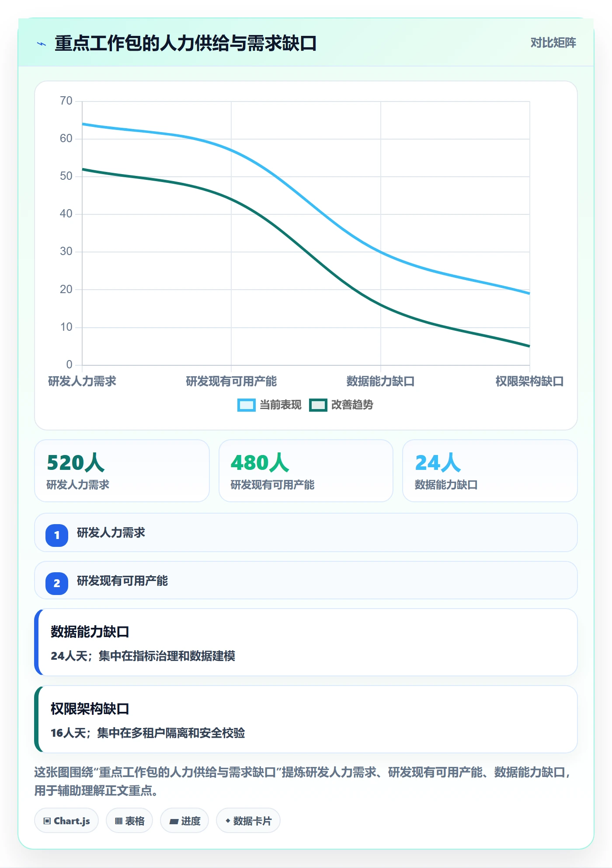Click the blue number 2 badge
612x868 pixels.
(57, 583)
